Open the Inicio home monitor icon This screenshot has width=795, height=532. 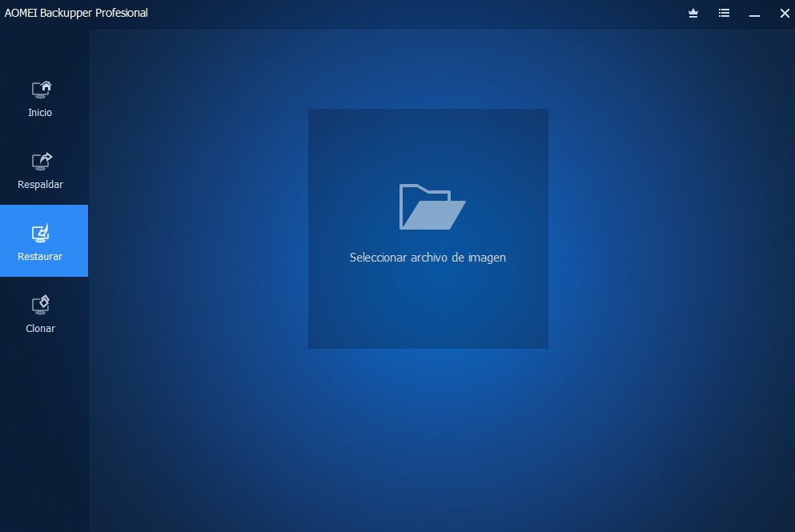41,90
